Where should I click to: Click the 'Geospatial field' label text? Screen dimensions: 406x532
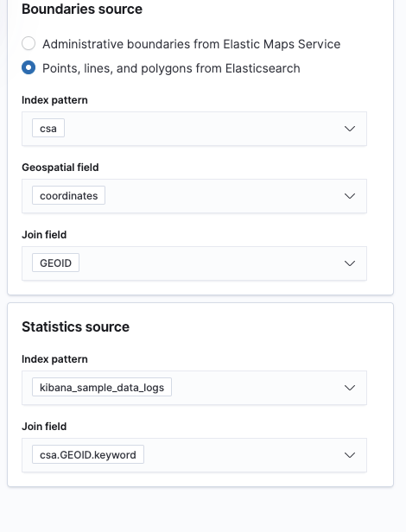[60, 168]
